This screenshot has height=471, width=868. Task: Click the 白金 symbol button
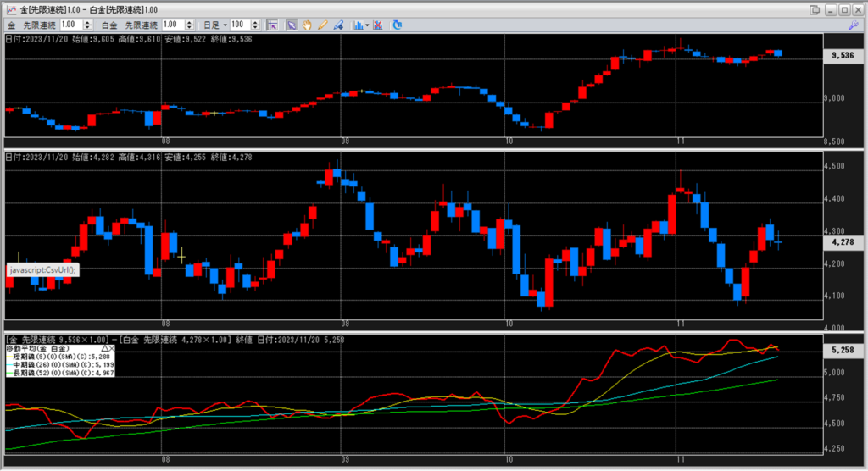coord(109,25)
